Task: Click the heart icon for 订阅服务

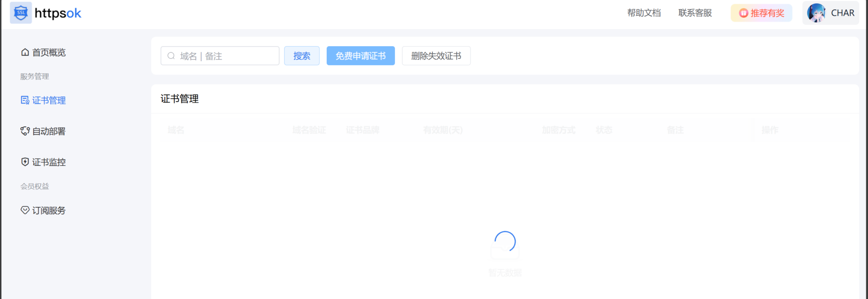Action: (x=25, y=210)
